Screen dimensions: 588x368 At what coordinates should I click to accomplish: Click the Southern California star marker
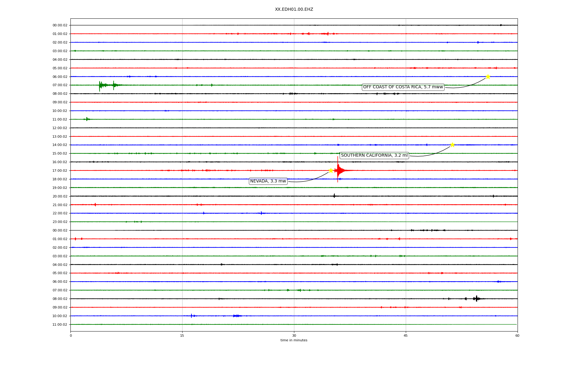[452, 145]
